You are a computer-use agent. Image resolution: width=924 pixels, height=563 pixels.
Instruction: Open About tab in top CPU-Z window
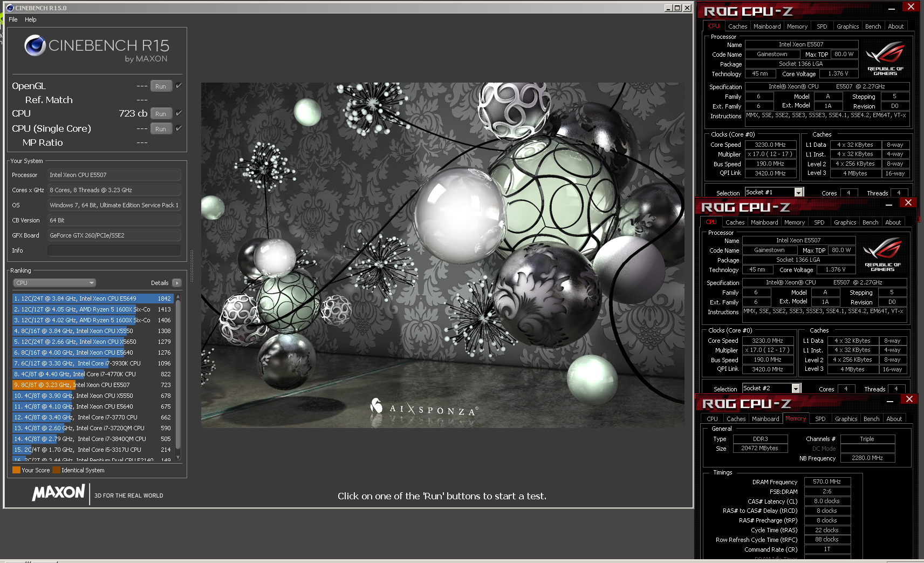(895, 26)
